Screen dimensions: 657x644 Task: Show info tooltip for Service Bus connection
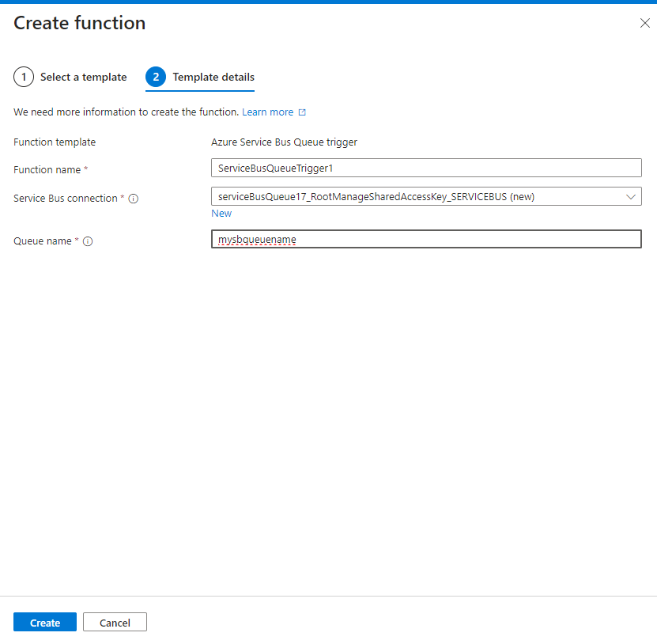[134, 199]
